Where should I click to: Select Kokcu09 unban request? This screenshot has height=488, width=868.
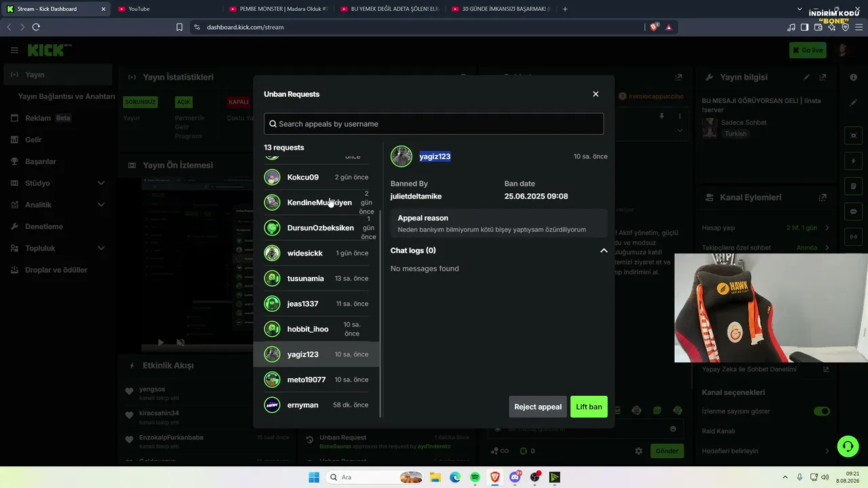tap(316, 177)
